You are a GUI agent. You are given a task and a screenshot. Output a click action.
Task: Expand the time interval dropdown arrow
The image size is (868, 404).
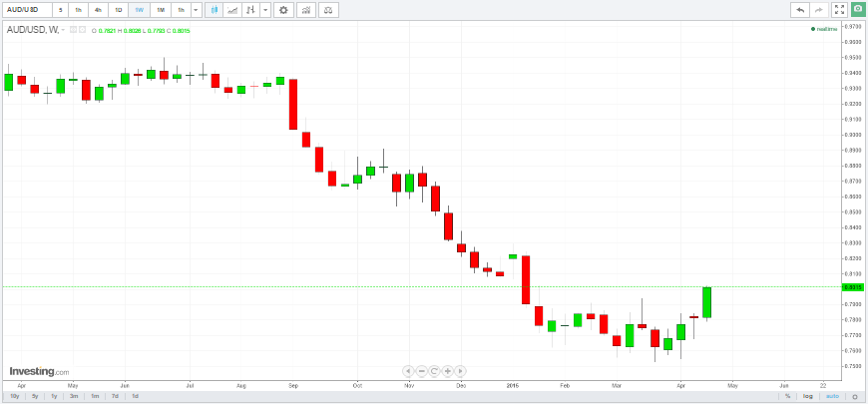[x=195, y=10]
